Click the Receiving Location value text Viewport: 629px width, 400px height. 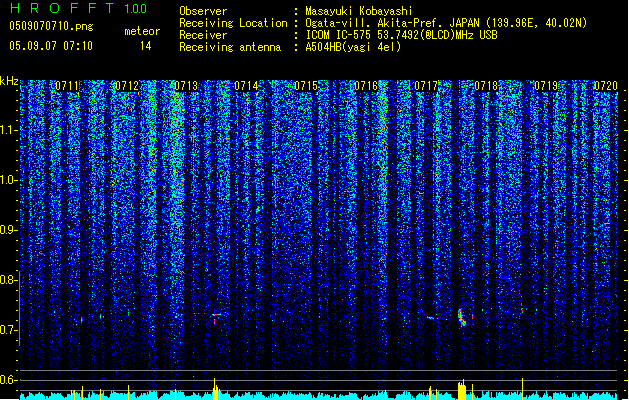tap(446, 23)
